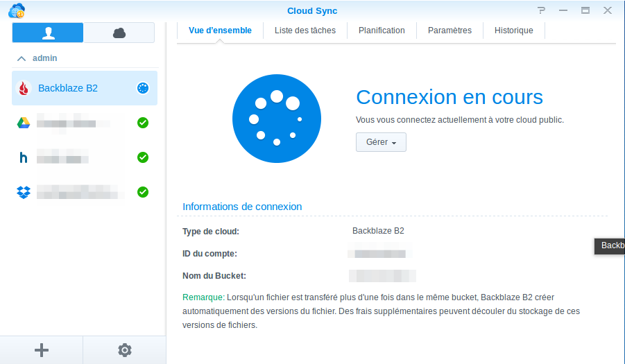Close the Cloud Sync window
This screenshot has height=364, width=625.
pyautogui.click(x=608, y=11)
